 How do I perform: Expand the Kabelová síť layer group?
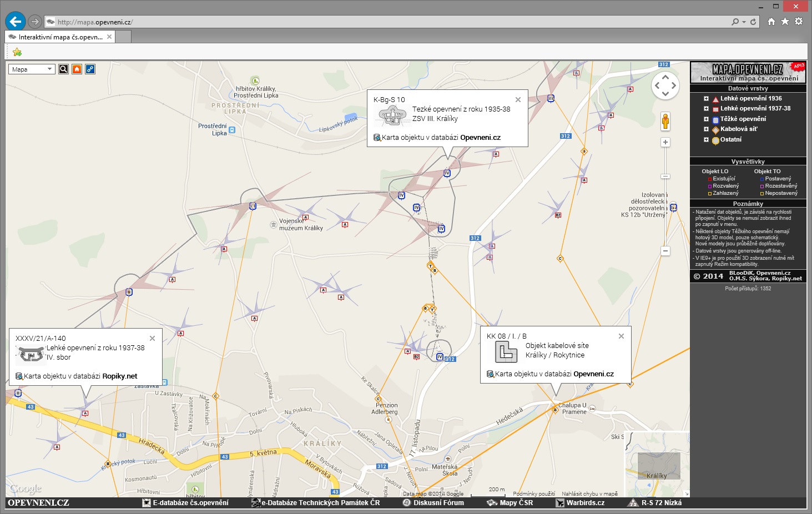(x=706, y=129)
